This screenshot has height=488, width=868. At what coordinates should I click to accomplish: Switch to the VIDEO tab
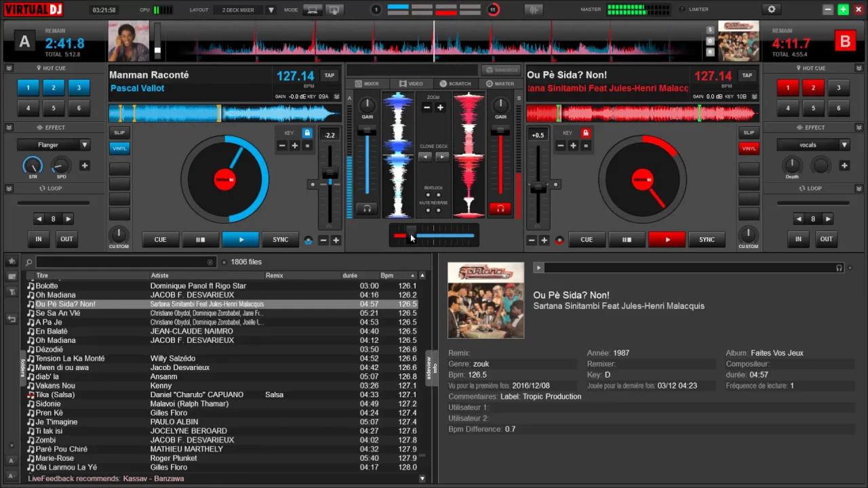pyautogui.click(x=412, y=83)
